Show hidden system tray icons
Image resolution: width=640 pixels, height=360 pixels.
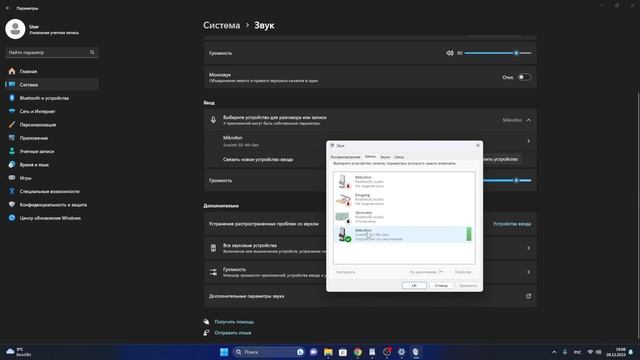point(554,352)
